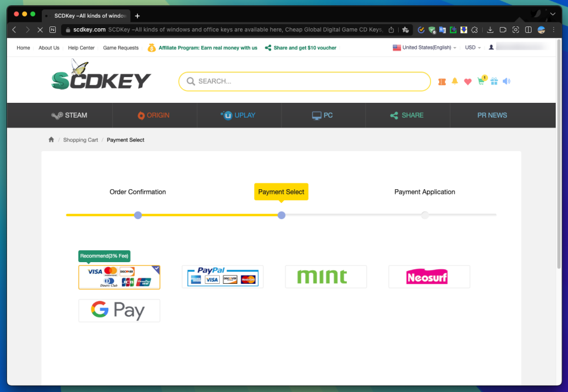568x392 pixels.
Task: Expand the tab list chevron
Action: (553, 14)
